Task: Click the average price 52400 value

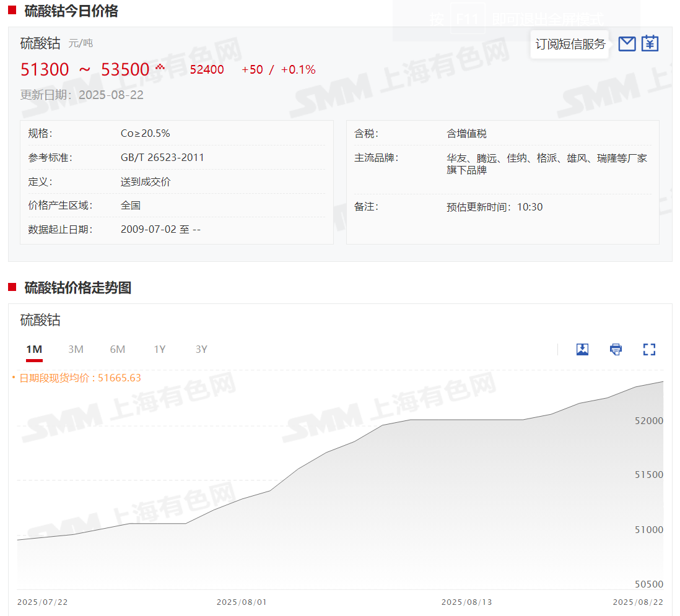Action: (207, 70)
